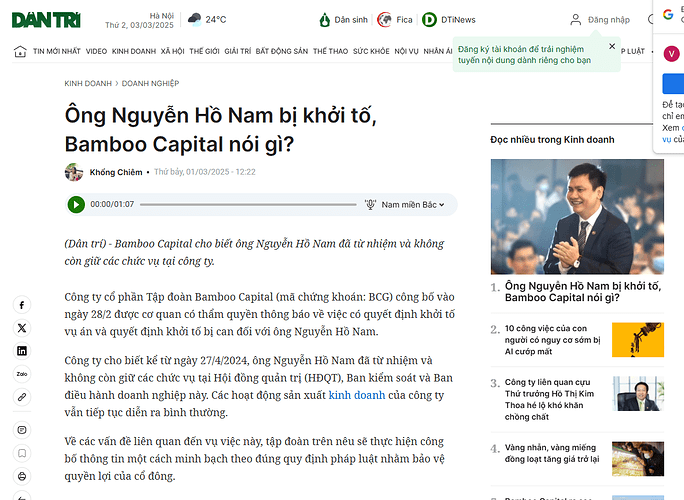
Task: Click the 24°C temperature
Action: pyautogui.click(x=216, y=20)
